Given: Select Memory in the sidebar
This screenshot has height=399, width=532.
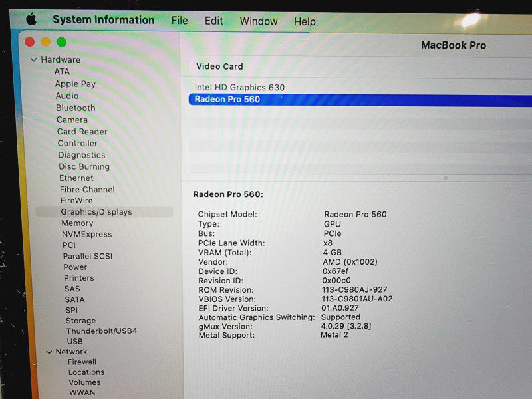Looking at the screenshot, I should click(x=77, y=223).
